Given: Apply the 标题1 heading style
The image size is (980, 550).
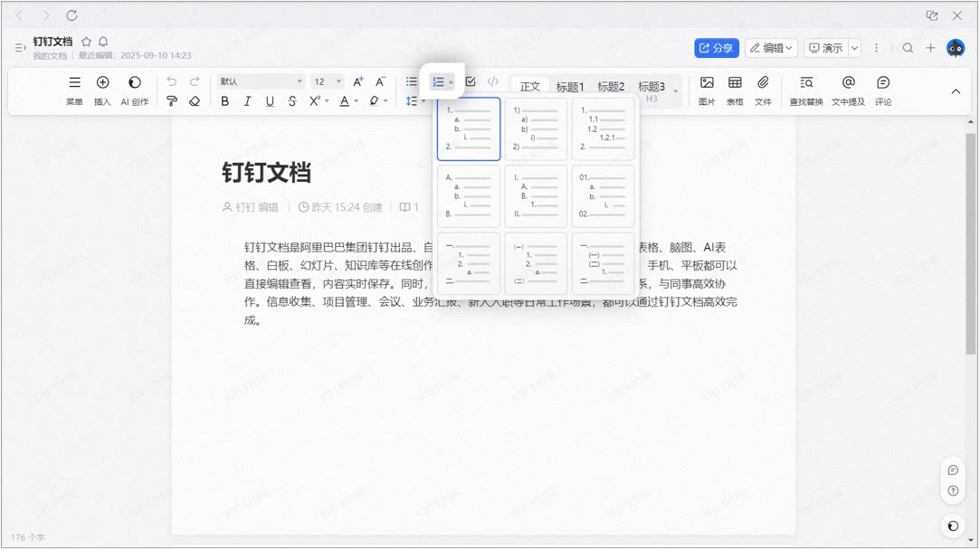Looking at the screenshot, I should [x=570, y=87].
